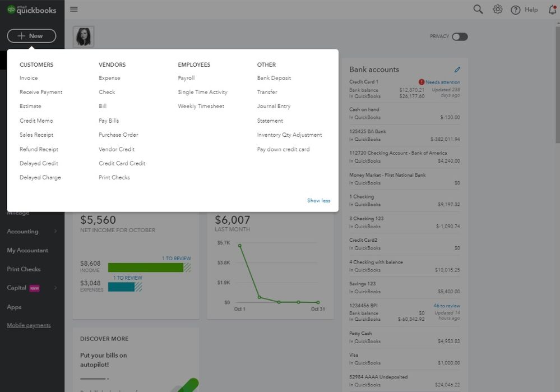Select Statement under Other
Image resolution: width=560 pixels, height=392 pixels.
pyautogui.click(x=270, y=121)
